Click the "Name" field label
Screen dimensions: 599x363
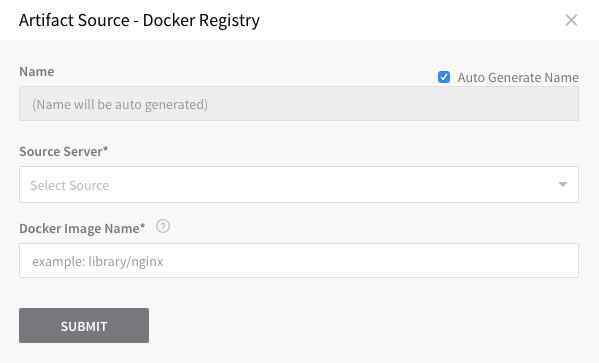37,71
